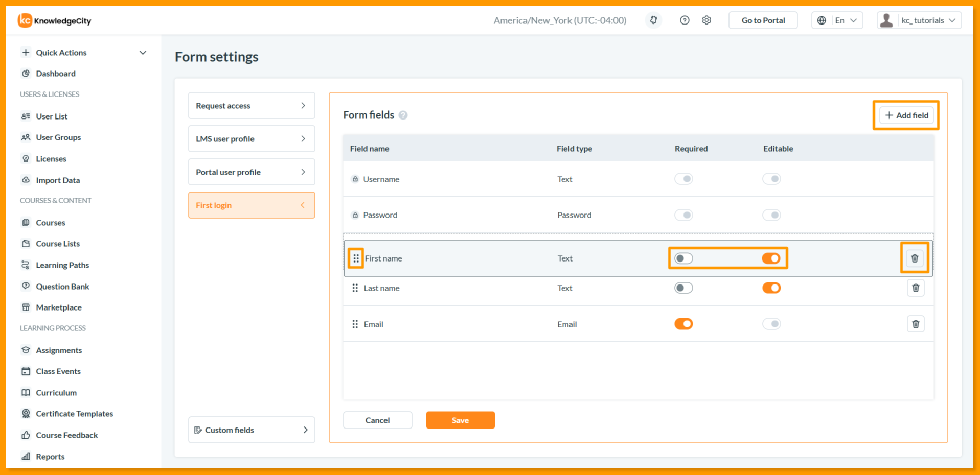Click the Custom fields edit icon

(198, 430)
